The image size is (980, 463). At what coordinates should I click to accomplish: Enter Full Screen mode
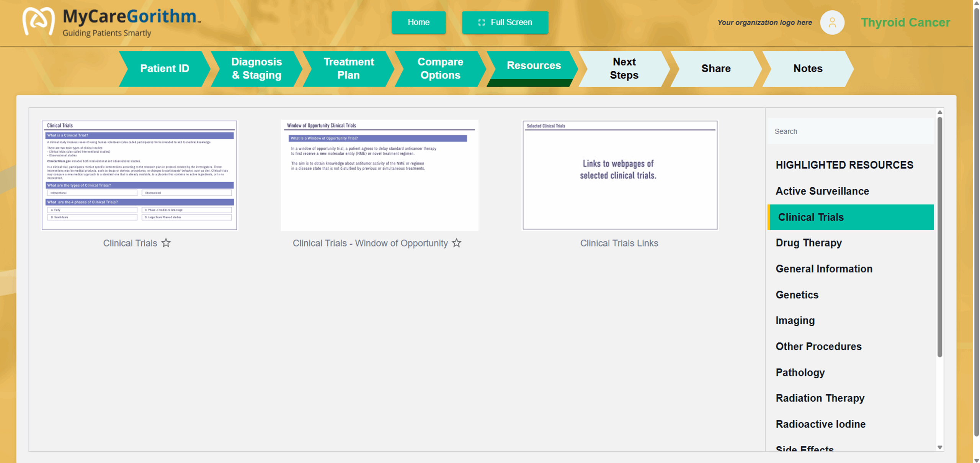click(x=505, y=22)
